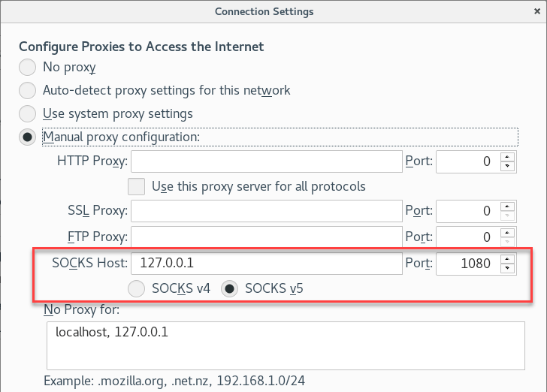Image resolution: width=547 pixels, height=392 pixels.
Task: Increase the SOCKS port value
Action: click(x=508, y=259)
